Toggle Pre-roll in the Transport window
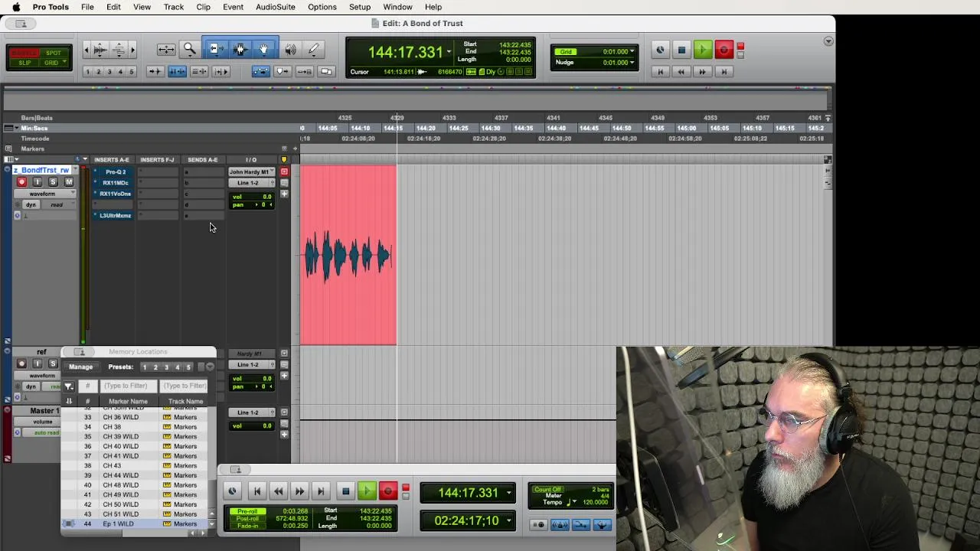This screenshot has height=551, width=980. click(x=247, y=511)
